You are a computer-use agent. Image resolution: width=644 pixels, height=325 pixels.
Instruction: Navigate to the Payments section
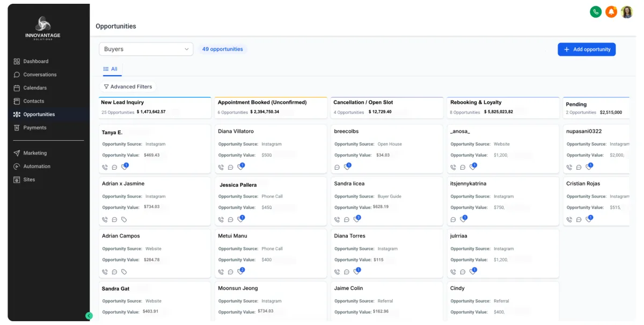pyautogui.click(x=34, y=128)
